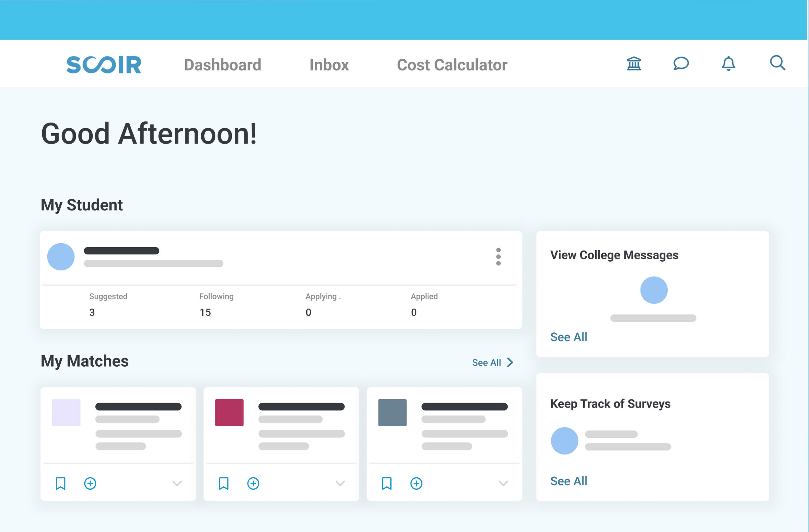809x532 pixels.
Task: Open notifications bell icon
Action: 728,63
